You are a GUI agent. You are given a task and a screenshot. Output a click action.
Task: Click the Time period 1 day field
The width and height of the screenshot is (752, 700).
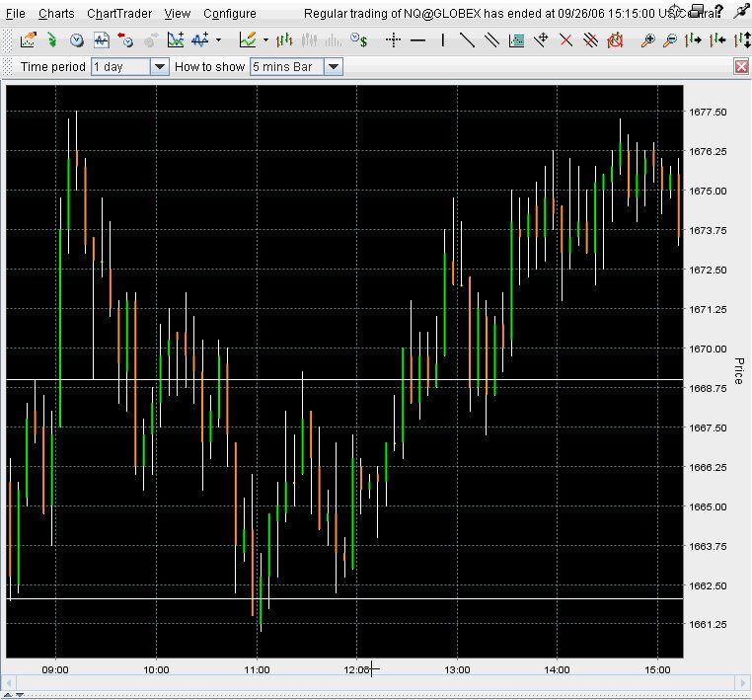point(121,67)
